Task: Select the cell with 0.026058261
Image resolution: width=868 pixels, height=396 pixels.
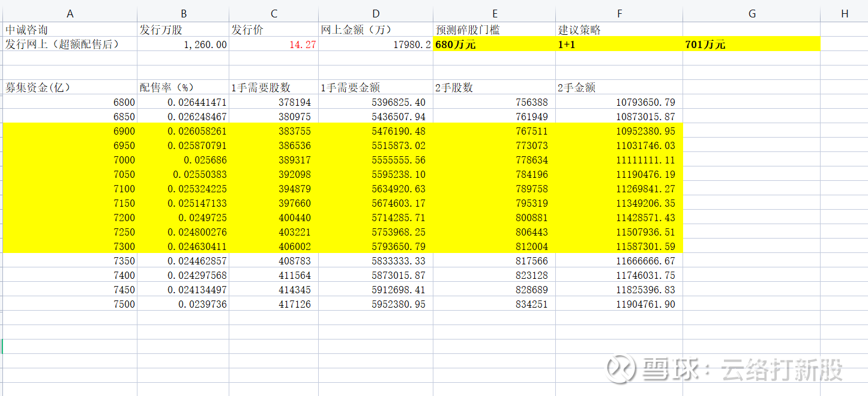Action: pos(183,131)
